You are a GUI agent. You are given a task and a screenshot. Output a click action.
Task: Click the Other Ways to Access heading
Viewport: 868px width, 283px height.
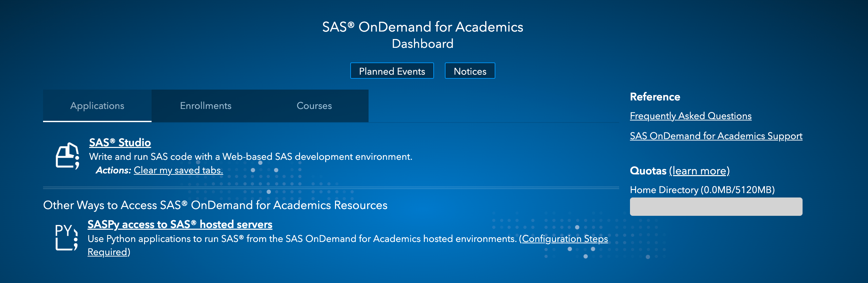point(215,205)
